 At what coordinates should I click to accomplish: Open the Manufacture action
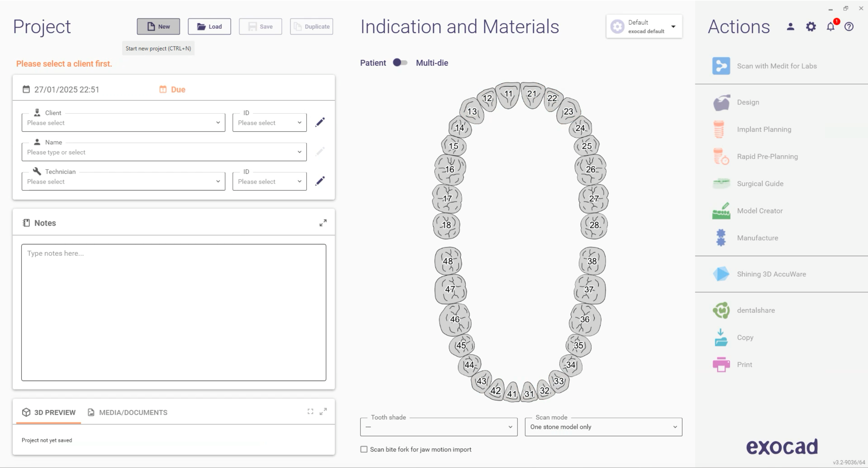[x=757, y=238]
